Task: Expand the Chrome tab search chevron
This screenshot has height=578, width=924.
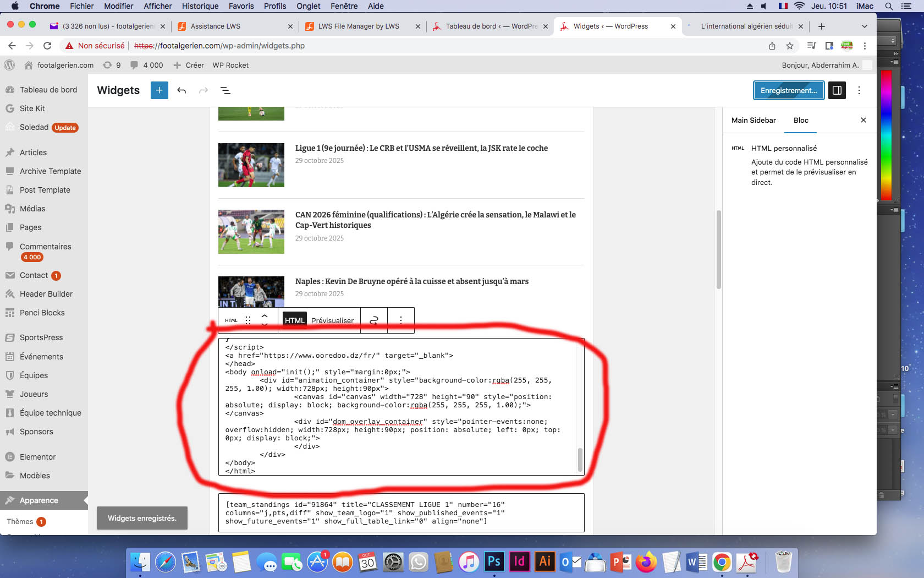Action: 864,26
